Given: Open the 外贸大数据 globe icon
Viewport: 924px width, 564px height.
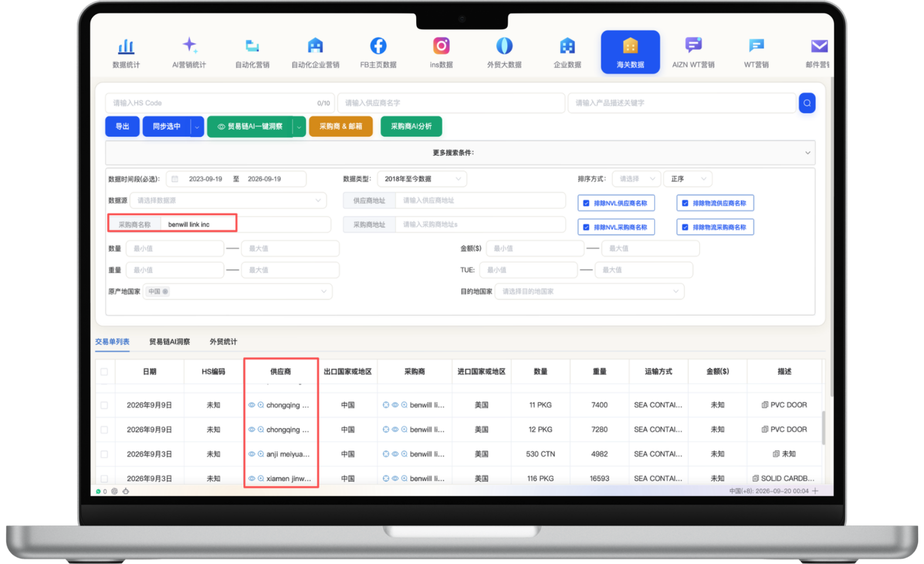Looking at the screenshot, I should [x=505, y=46].
